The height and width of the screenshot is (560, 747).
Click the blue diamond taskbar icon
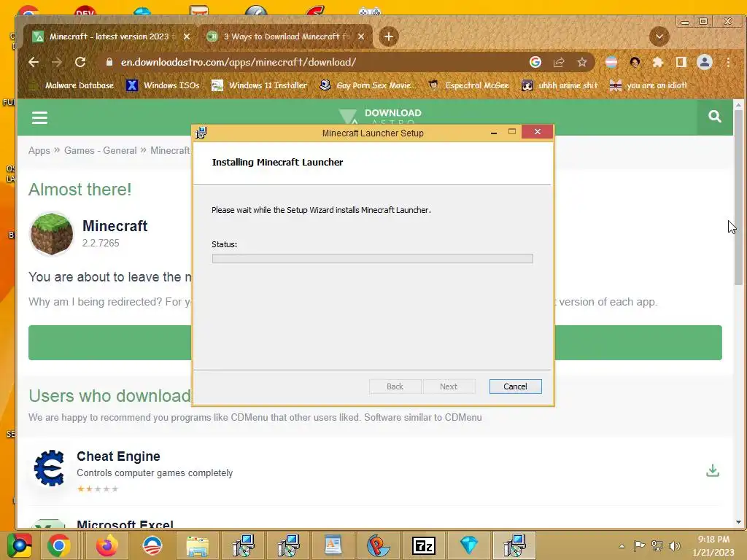click(469, 545)
